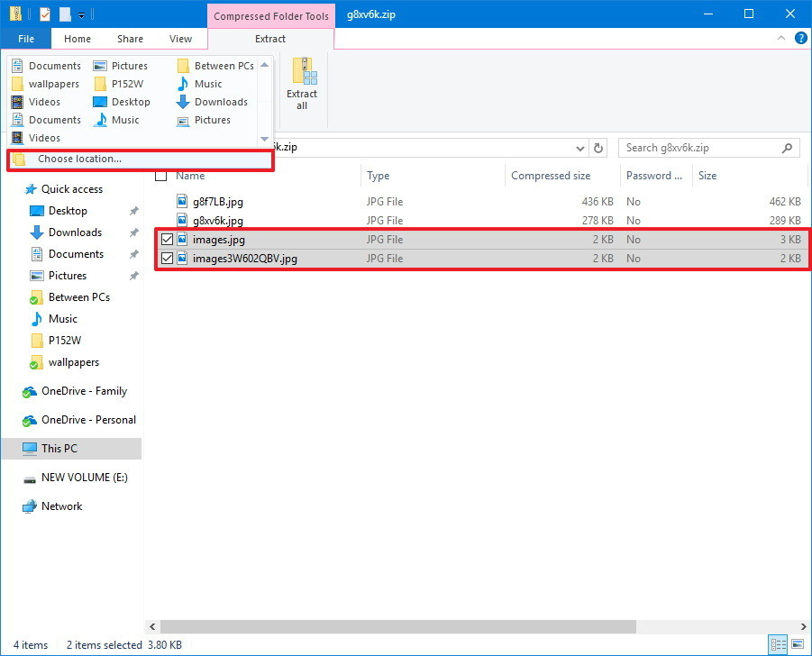812x656 pixels.
Task: Click the refresh button next to address bar
Action: (598, 148)
